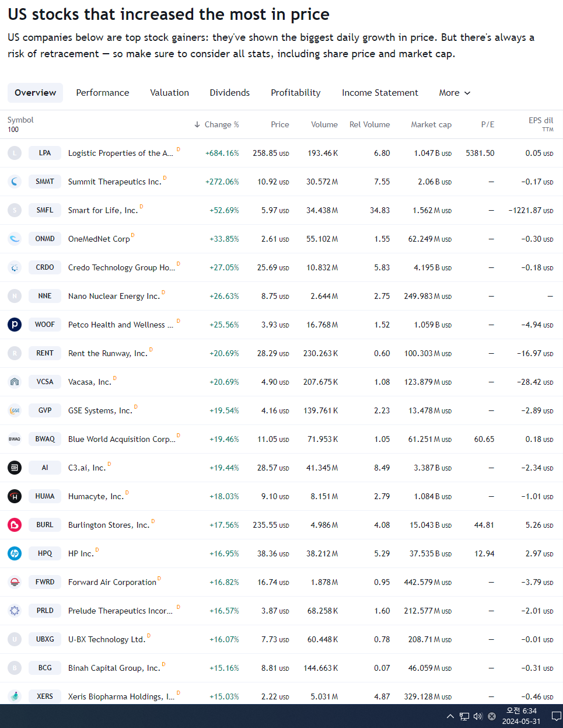Image resolution: width=563 pixels, height=728 pixels.
Task: Click the Xeris Biopharma logo icon
Action: [x=15, y=696]
